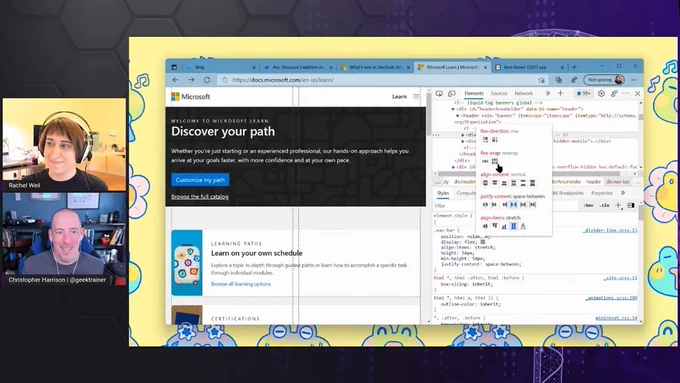Show more DevTools tools chevron after Network
Screen dimensions: 680x383
[548, 93]
